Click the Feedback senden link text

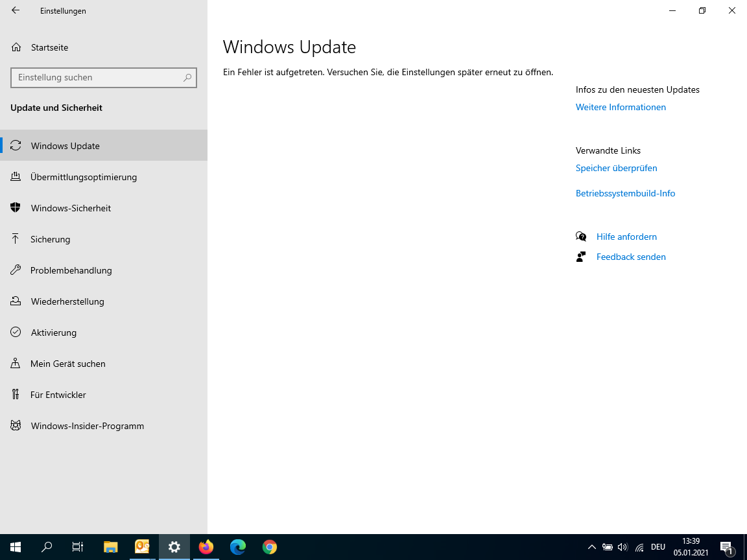pyautogui.click(x=631, y=257)
